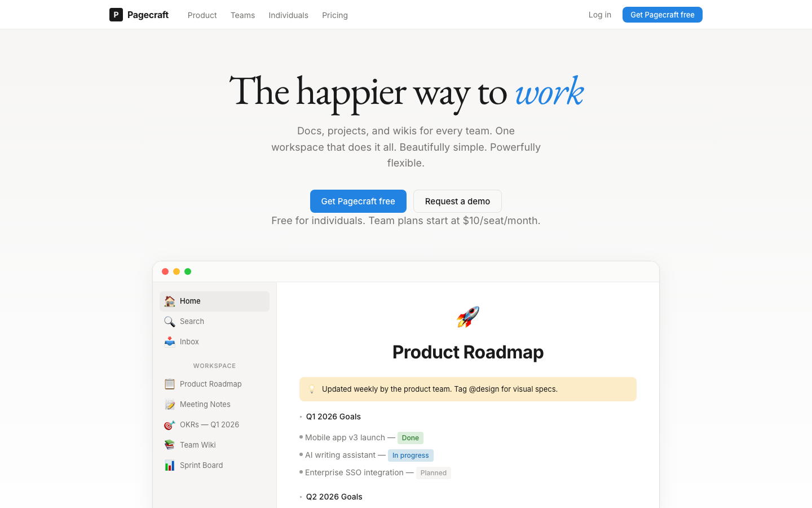Click the Done status tag

tap(411, 438)
